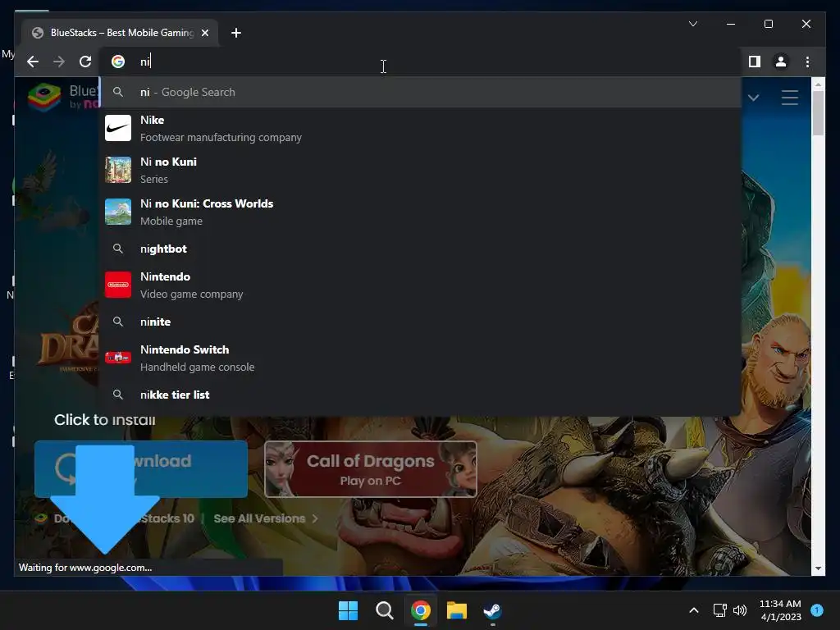Open File Explorer from the taskbar
The width and height of the screenshot is (840, 630).
tap(457, 610)
